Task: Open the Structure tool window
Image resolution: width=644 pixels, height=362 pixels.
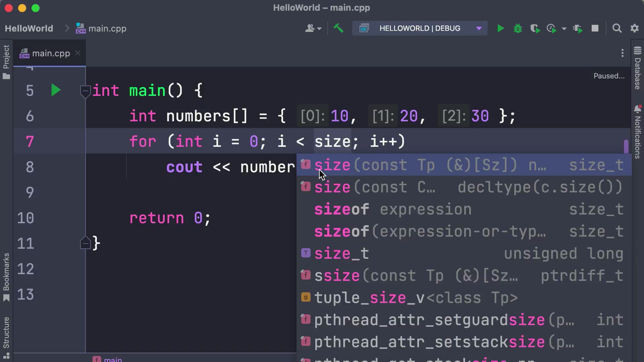Action: click(6, 338)
